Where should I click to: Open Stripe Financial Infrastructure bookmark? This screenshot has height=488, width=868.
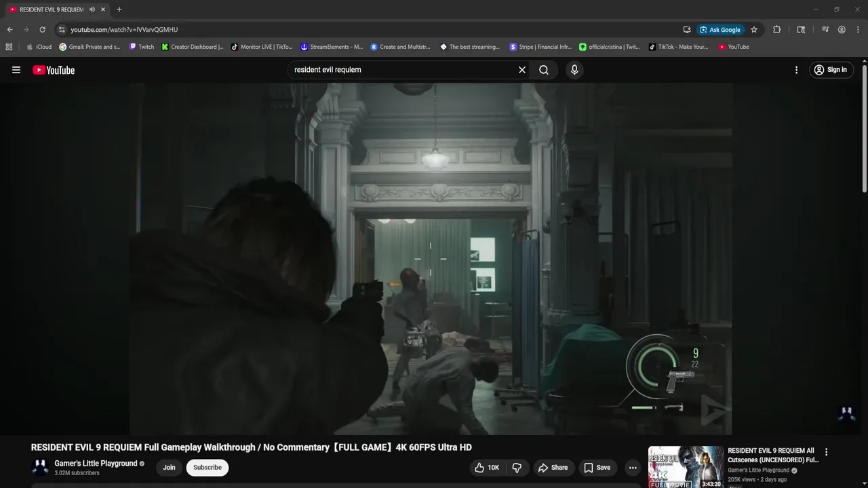[541, 47]
